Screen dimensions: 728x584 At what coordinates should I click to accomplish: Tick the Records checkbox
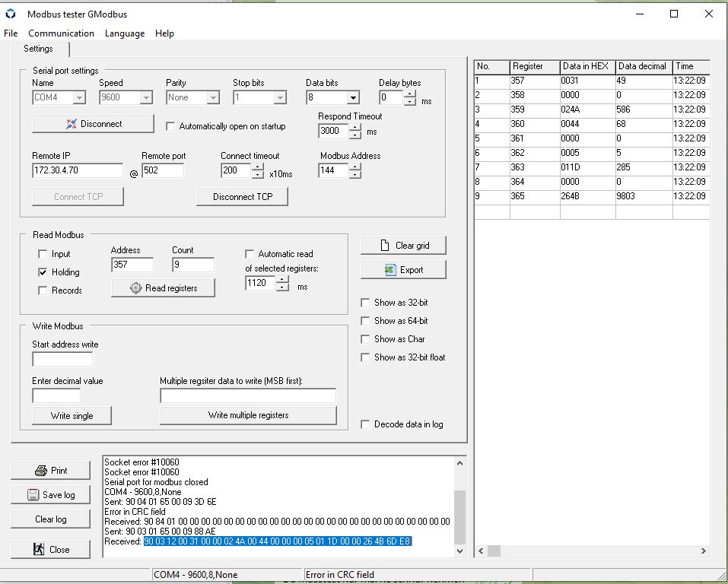coord(43,290)
